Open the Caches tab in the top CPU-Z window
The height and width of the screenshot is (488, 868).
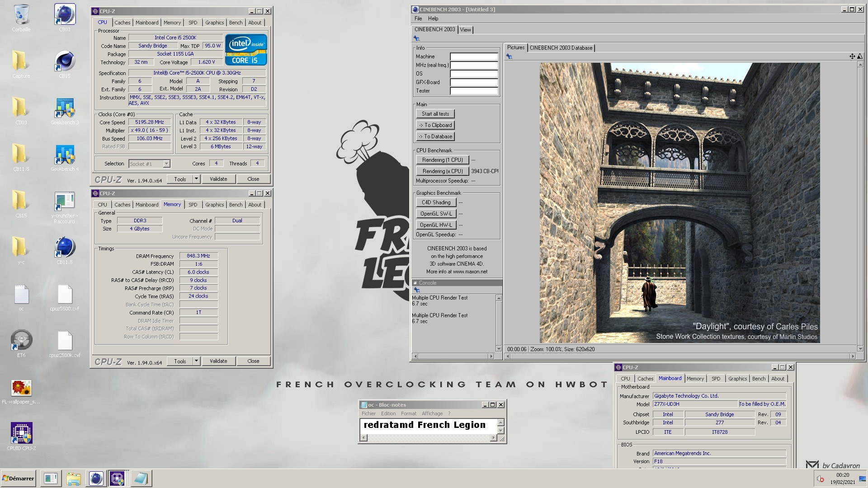tap(122, 23)
